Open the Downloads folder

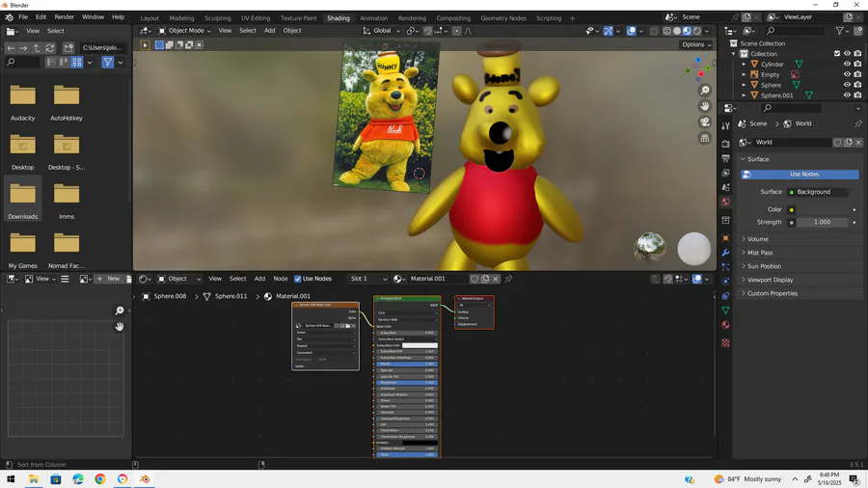coord(23,199)
